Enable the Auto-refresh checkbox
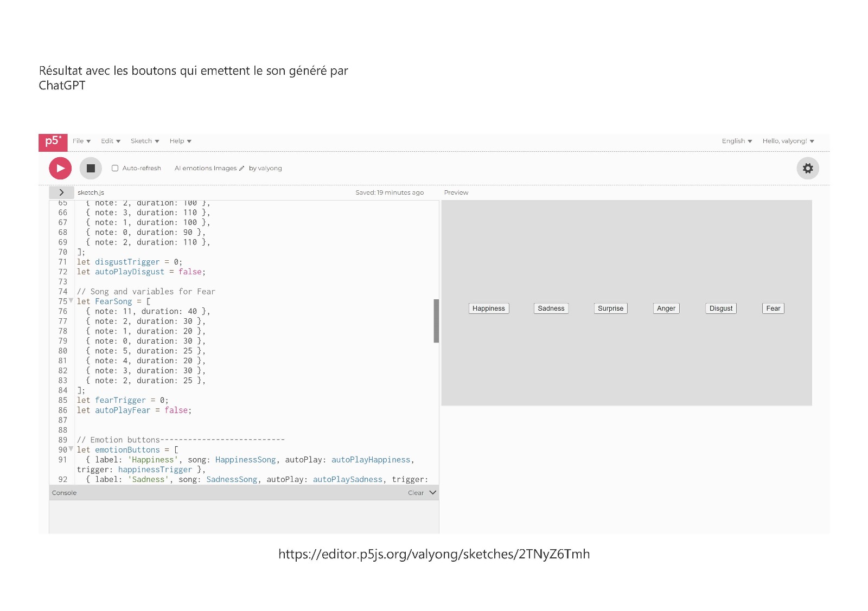 tap(115, 169)
